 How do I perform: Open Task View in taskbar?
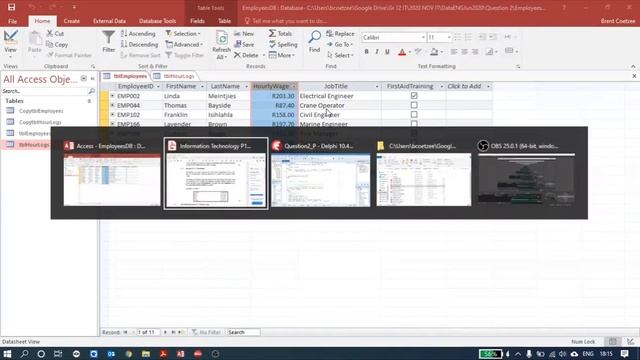click(58, 354)
